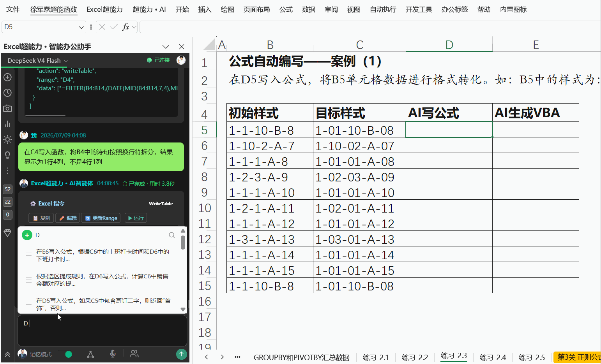Click cell containing 1-10-2-A-7
The width and height of the screenshot is (601, 364).
(x=270, y=146)
